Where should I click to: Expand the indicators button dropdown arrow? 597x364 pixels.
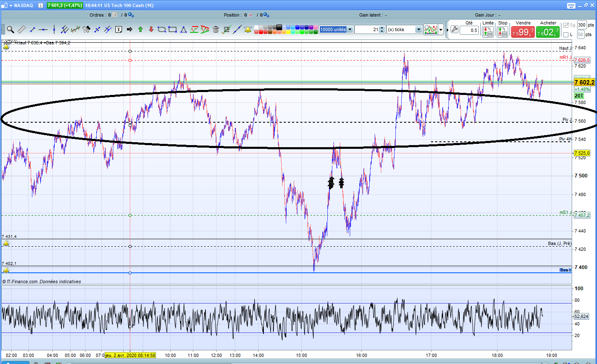pyautogui.click(x=441, y=30)
